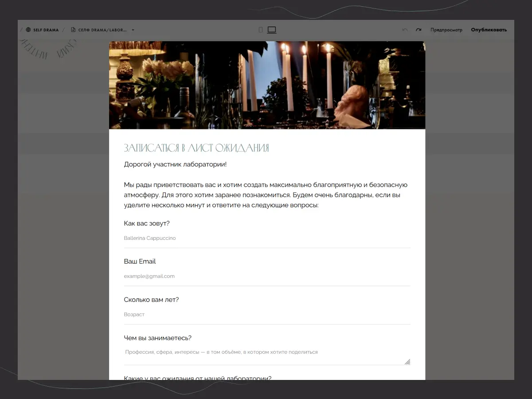Screen dimensions: 532x399
Task: Switch to mobile device preview icon
Action: point(261,30)
